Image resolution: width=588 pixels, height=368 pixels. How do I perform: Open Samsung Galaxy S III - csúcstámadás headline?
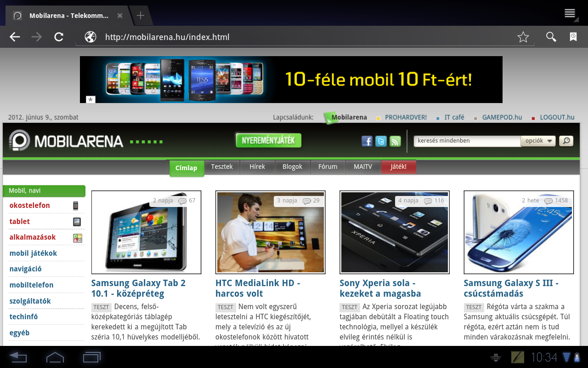511,288
